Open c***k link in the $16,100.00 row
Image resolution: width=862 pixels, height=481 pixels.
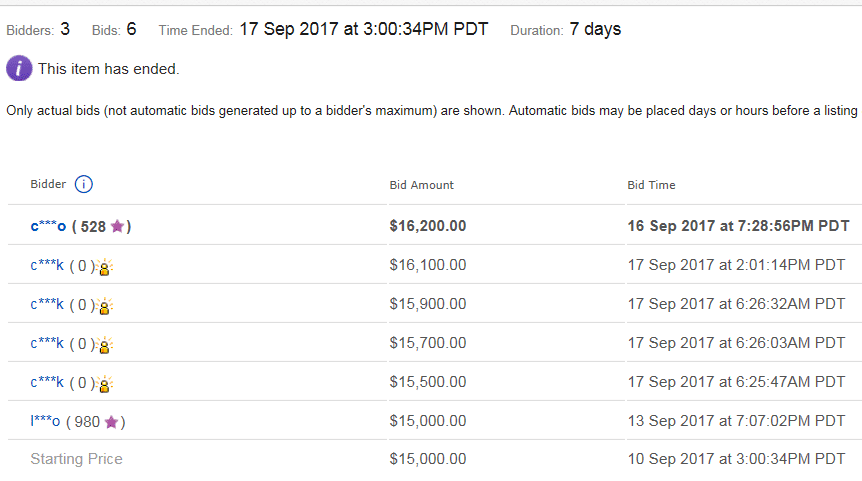point(47,265)
